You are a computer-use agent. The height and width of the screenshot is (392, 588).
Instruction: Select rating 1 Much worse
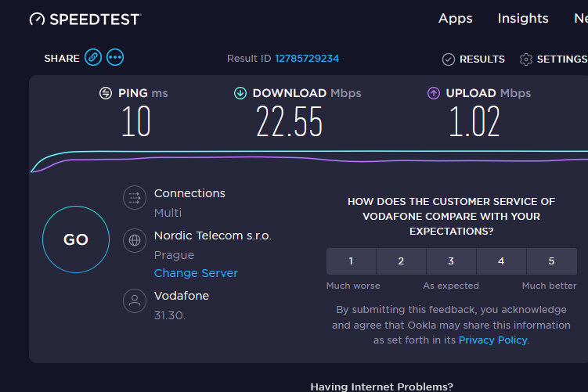click(351, 261)
